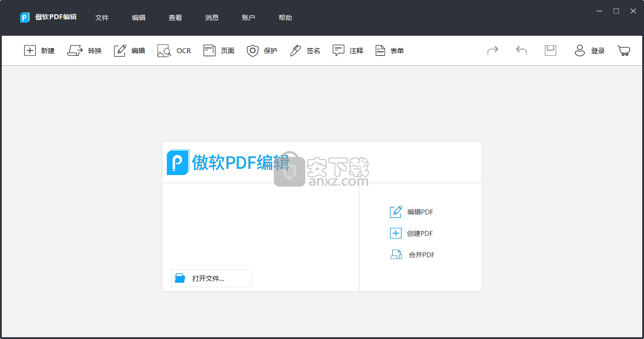Viewport: 644px width, 339px height.
Task: Maximize the application window
Action: (616, 11)
